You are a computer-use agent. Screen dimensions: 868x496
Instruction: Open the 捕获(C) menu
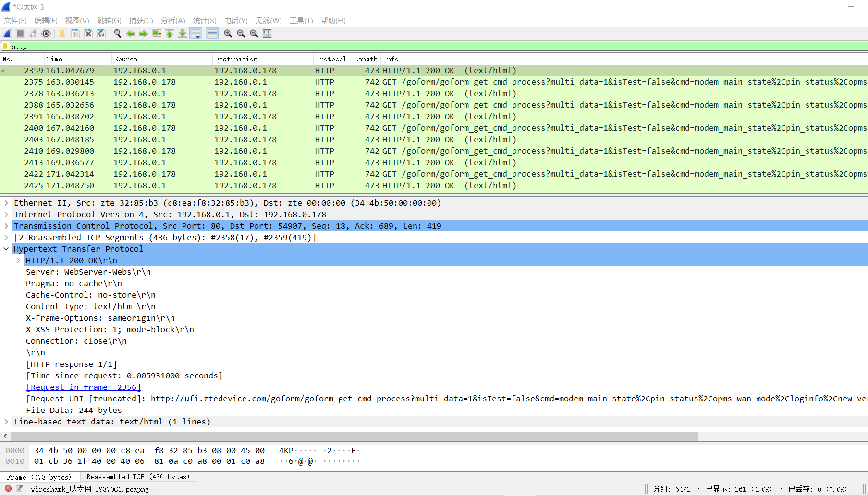coord(141,21)
